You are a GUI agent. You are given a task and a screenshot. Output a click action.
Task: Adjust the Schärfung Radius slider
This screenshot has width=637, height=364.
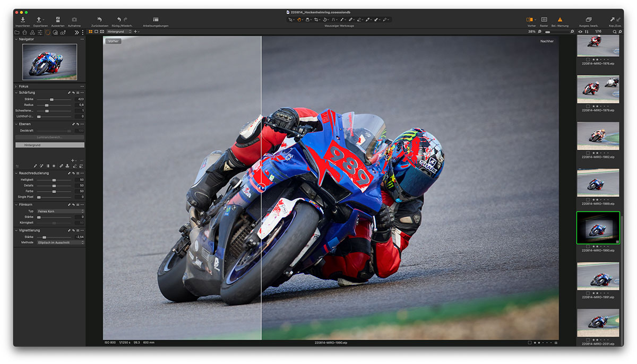(47, 105)
